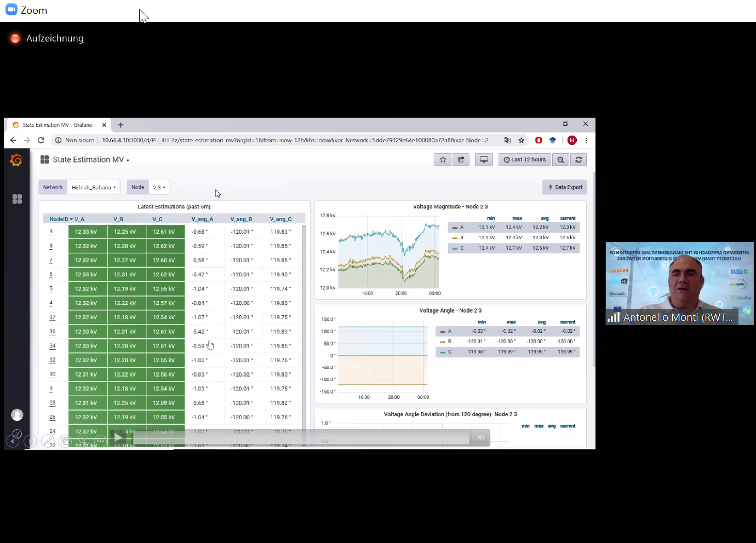Expand the State Estimation MV dashboard picker

point(91,160)
